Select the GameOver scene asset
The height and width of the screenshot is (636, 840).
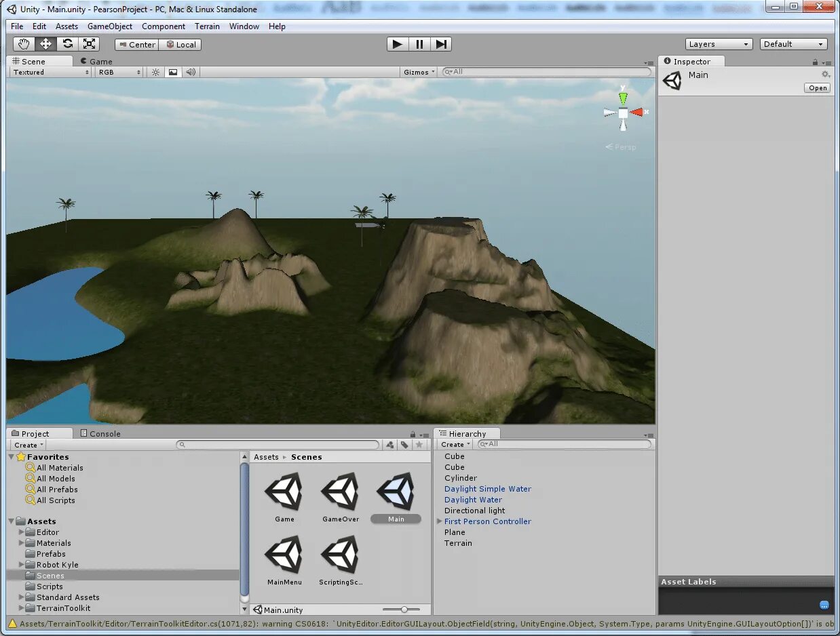341,498
